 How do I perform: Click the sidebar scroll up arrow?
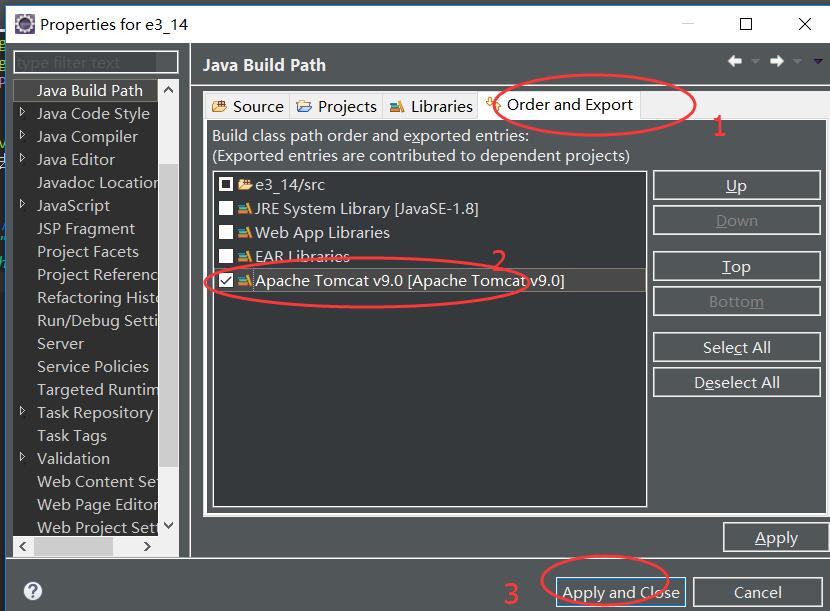(168, 90)
